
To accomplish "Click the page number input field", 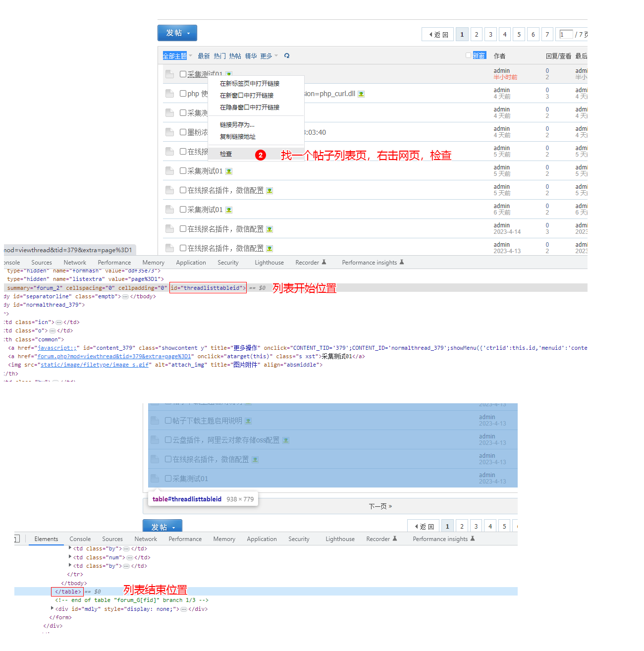I will (x=566, y=34).
